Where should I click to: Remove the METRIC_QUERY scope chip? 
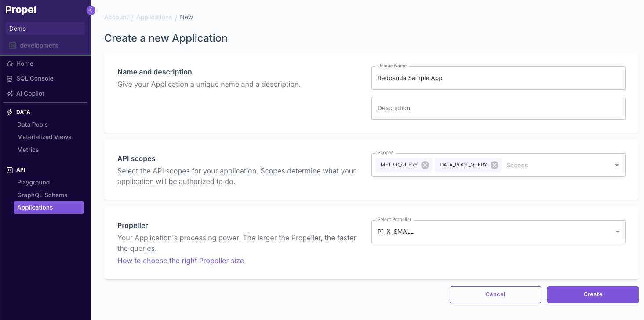(x=425, y=165)
